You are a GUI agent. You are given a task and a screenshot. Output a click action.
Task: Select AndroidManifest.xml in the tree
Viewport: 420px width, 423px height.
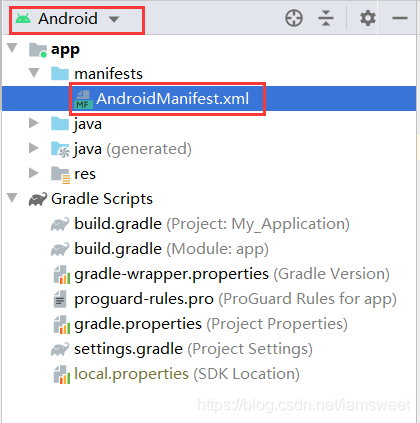pyautogui.click(x=173, y=99)
